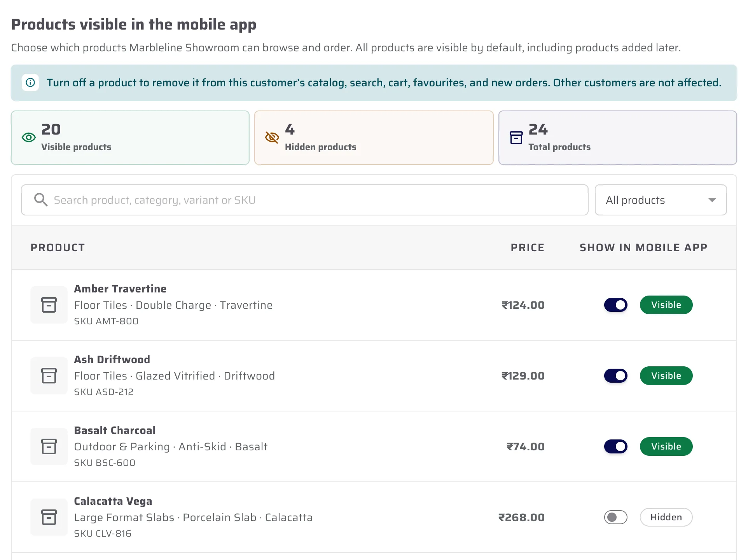
Task: Turn off Amber Travertine visibility toggle
Action: (x=616, y=305)
